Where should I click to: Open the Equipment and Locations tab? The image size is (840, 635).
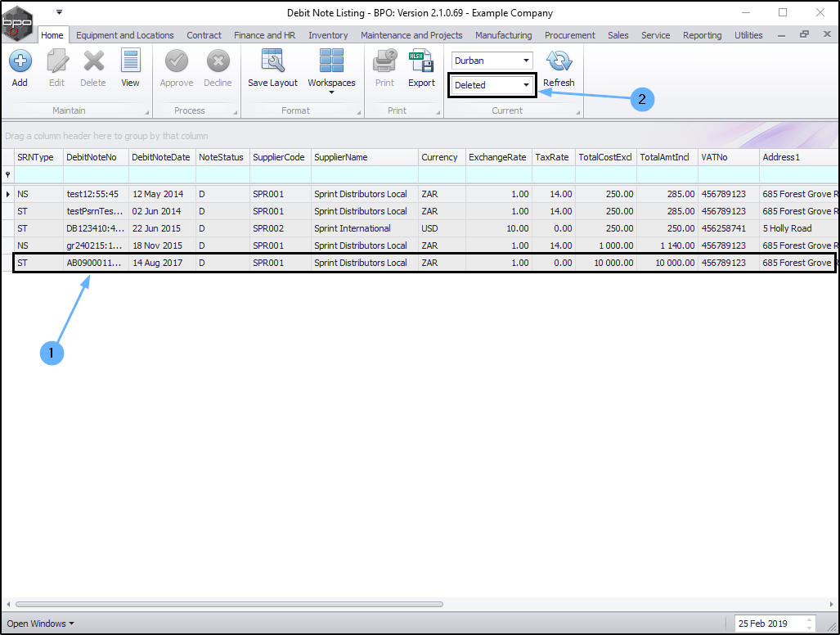coord(125,35)
